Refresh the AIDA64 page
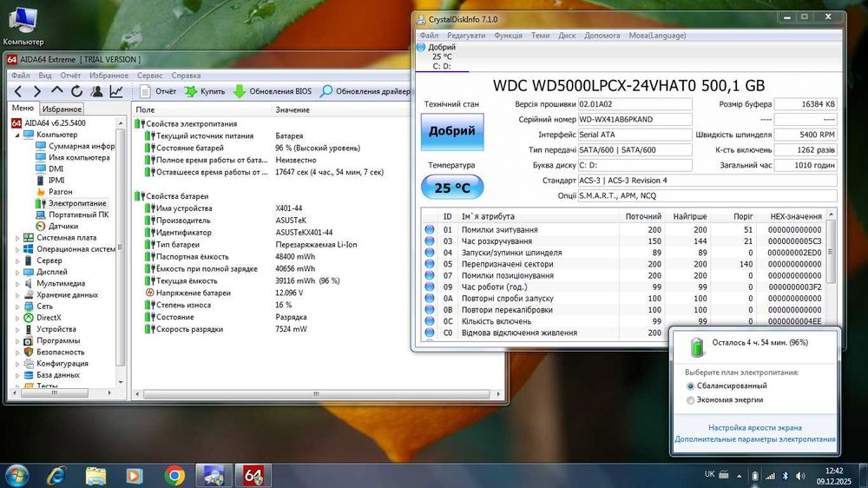 click(76, 91)
